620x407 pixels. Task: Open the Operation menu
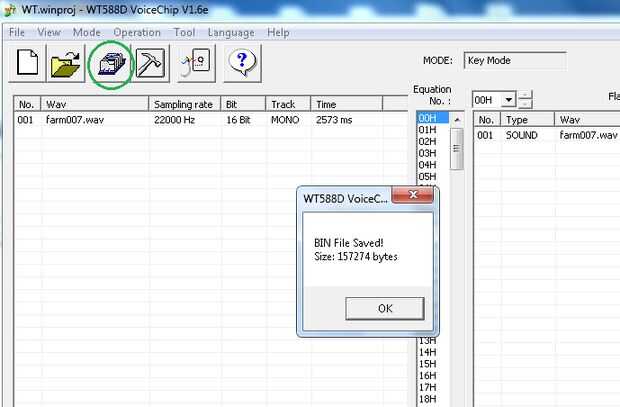pos(137,32)
